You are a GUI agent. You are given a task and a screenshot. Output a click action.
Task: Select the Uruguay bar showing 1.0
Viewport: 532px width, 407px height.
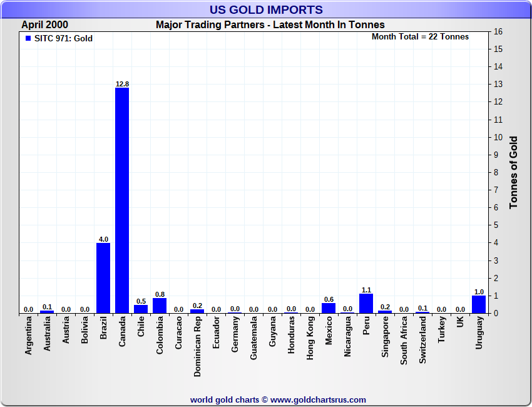[479, 304]
